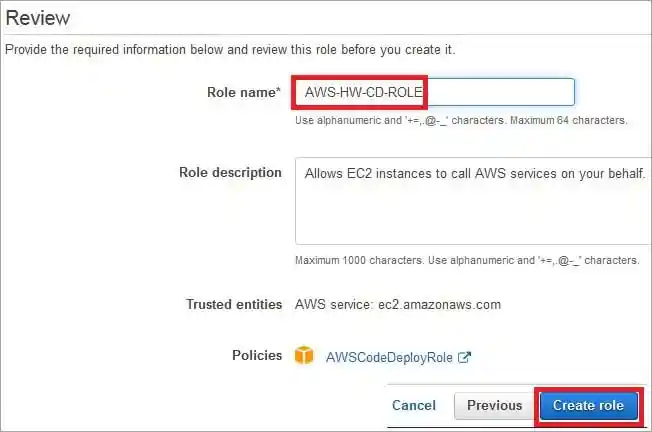
Task: Open the AWSCodeDeployRole policy link
Action: [390, 357]
